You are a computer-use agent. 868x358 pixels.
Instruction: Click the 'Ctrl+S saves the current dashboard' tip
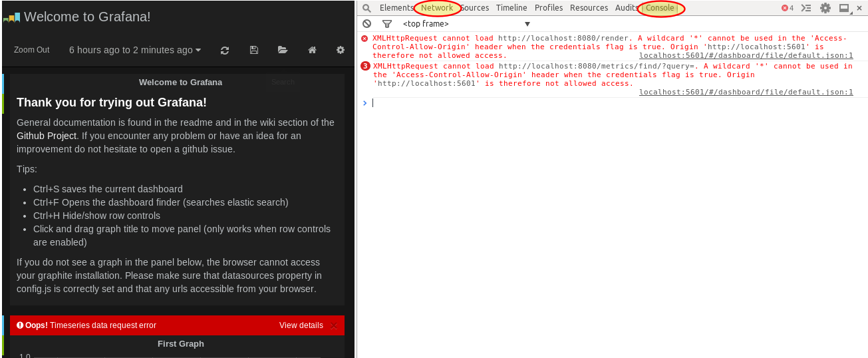pos(108,189)
